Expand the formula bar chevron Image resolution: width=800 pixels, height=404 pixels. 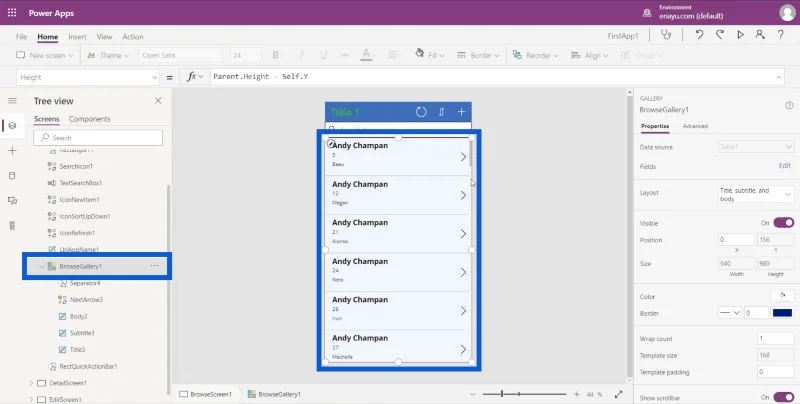coord(779,77)
